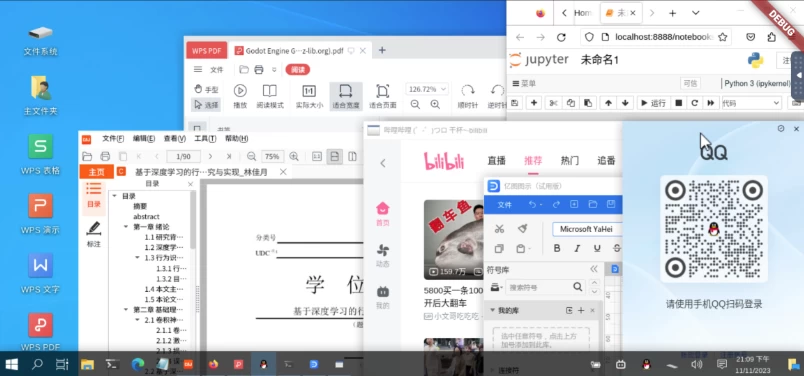The height and width of the screenshot is (376, 804).
Task: Move Jupyter cell up with arrow icon
Action: [x=608, y=103]
